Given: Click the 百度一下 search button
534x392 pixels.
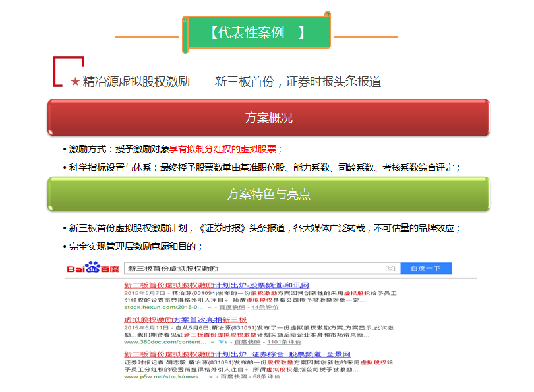Looking at the screenshot, I should click(426, 268).
